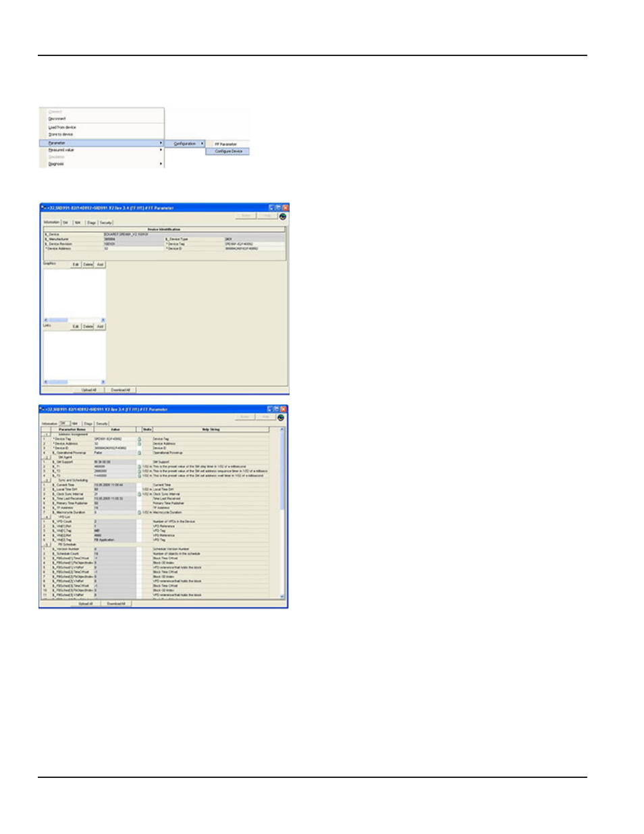Click the document icon in the T1 row
The height and width of the screenshot is (834, 644).
(139, 467)
